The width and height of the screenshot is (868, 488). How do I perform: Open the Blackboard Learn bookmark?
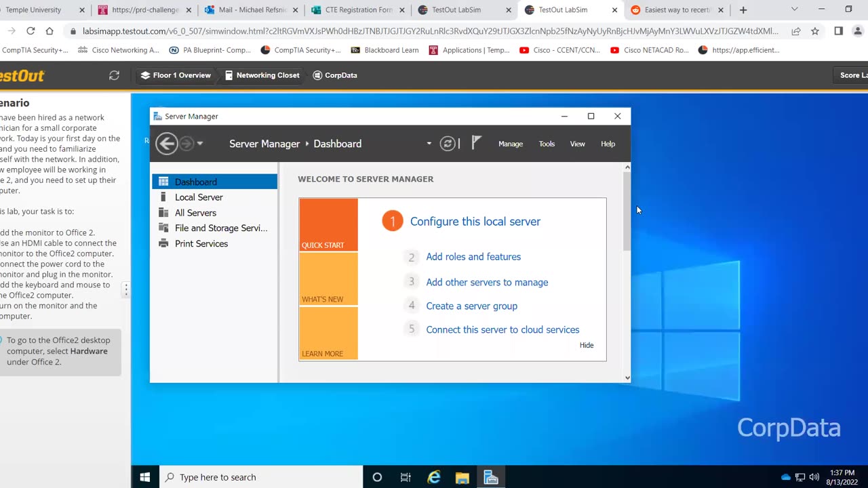tap(386, 50)
